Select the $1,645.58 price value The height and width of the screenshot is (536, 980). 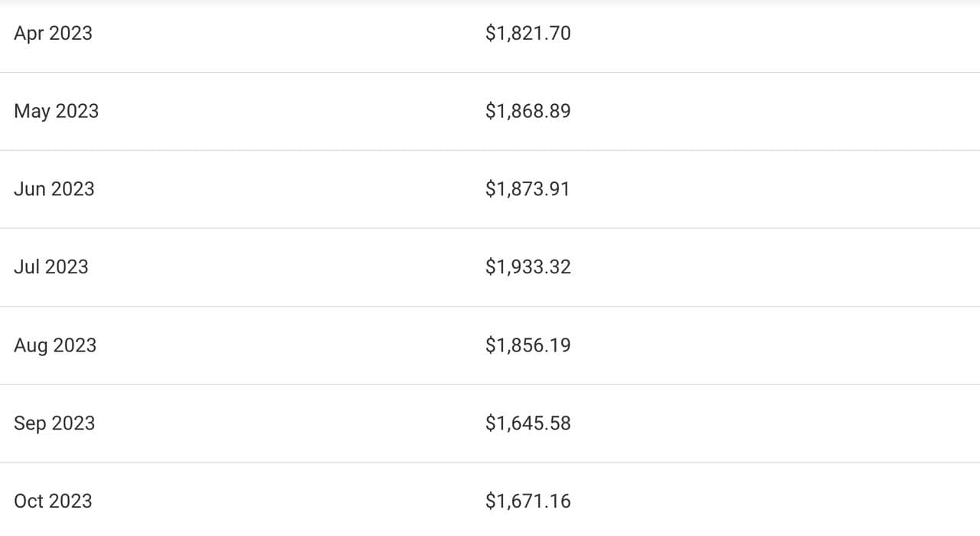point(528,423)
